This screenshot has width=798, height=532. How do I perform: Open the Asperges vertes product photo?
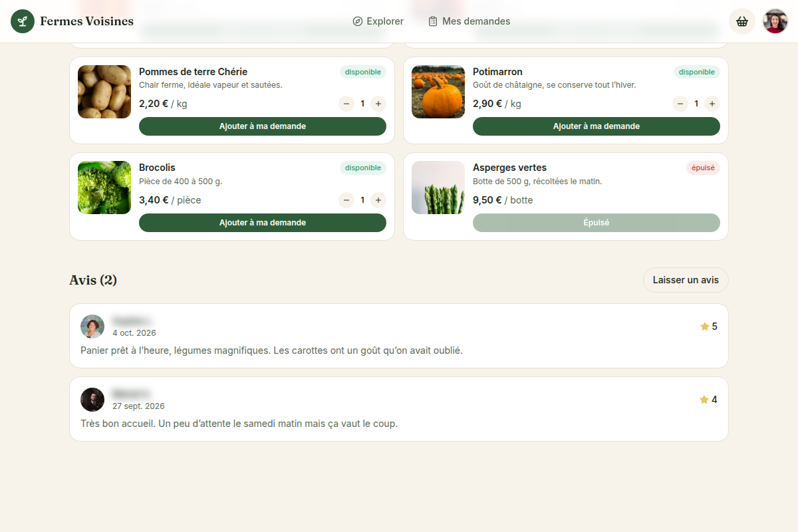(x=438, y=188)
